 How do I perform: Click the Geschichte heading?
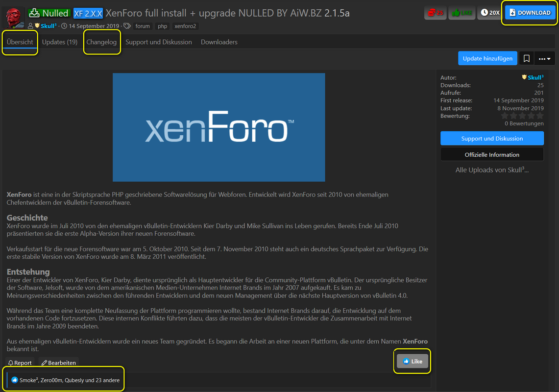[27, 218]
